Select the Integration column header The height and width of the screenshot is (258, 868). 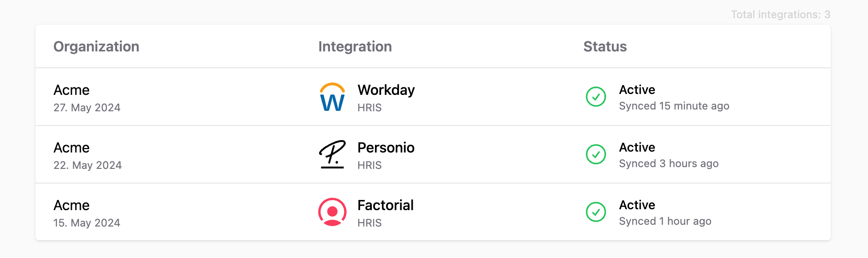355,47
